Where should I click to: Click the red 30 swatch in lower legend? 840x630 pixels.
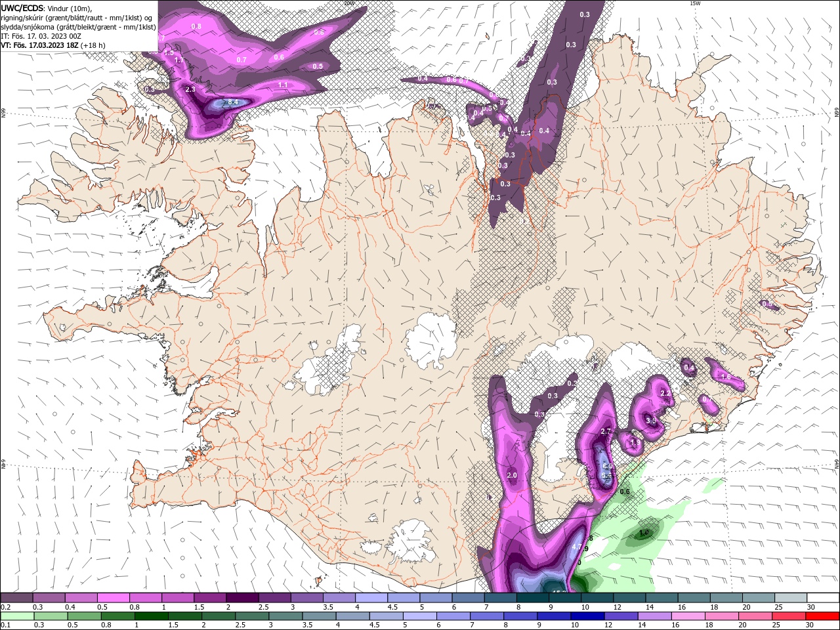click(x=823, y=616)
